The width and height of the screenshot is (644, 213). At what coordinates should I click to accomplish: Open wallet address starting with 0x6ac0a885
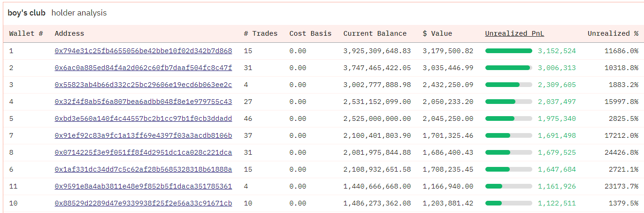pos(143,68)
